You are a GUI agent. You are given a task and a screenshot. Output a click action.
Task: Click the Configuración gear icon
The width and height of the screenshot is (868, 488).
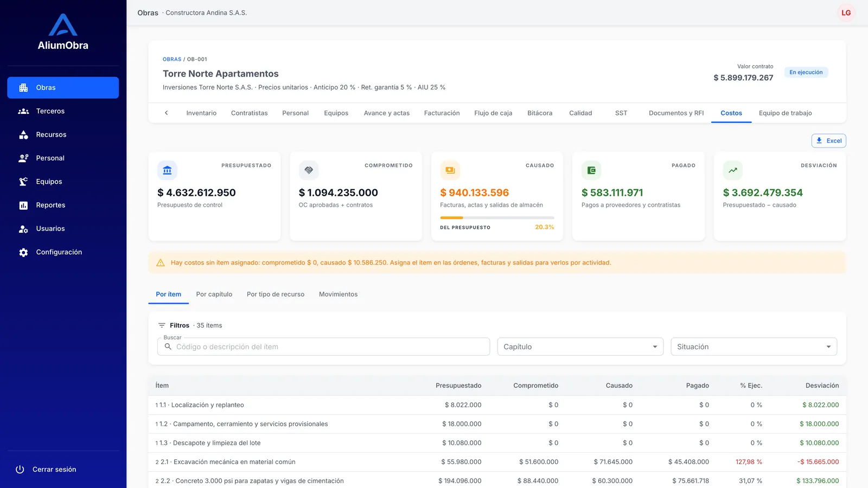click(23, 252)
